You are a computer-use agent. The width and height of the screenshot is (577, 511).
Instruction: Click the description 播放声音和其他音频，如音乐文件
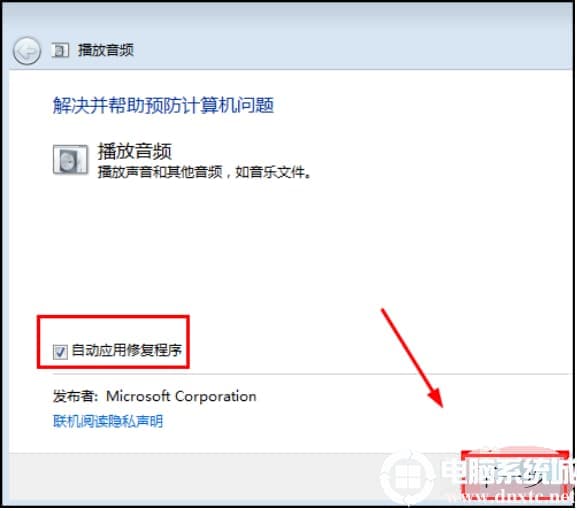204,172
